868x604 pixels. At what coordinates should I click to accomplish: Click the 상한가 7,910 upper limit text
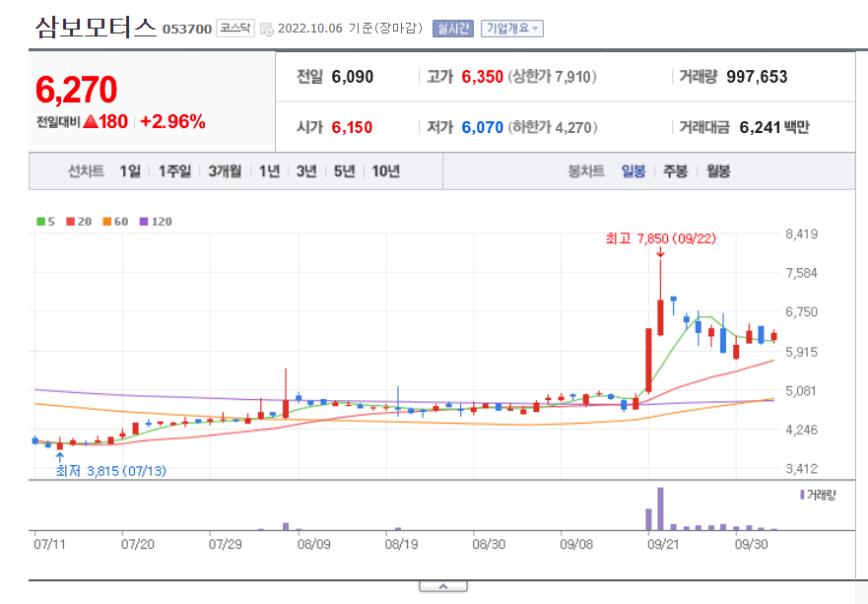(x=552, y=77)
